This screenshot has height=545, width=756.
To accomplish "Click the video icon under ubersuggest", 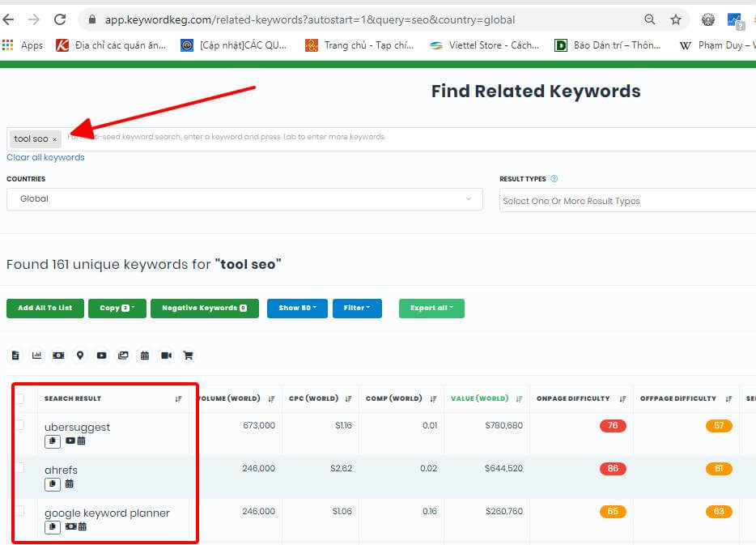I will 70,441.
